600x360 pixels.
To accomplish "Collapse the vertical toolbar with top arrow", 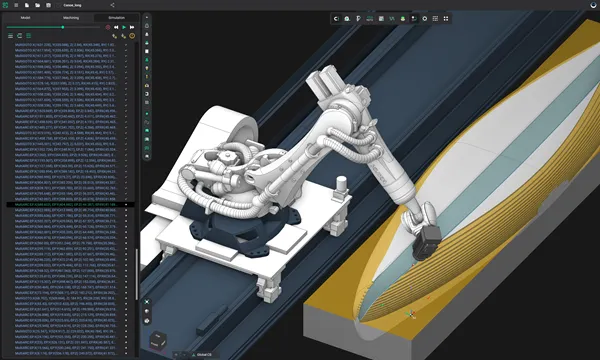I will [147, 17].
